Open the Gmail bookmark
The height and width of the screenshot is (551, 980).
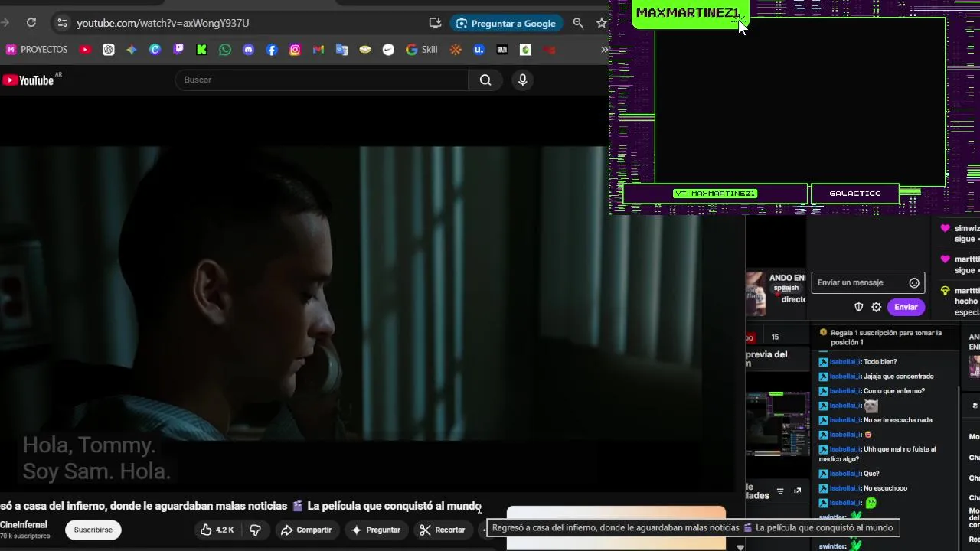[318, 50]
